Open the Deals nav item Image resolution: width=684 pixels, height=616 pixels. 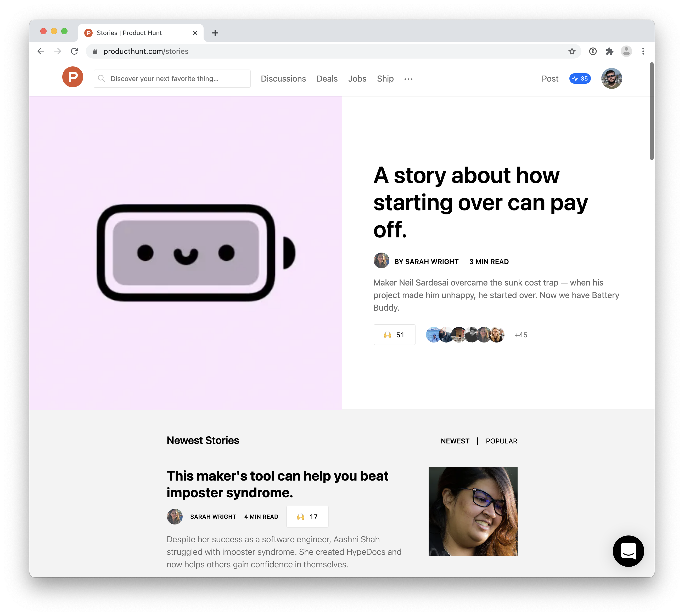coord(327,78)
